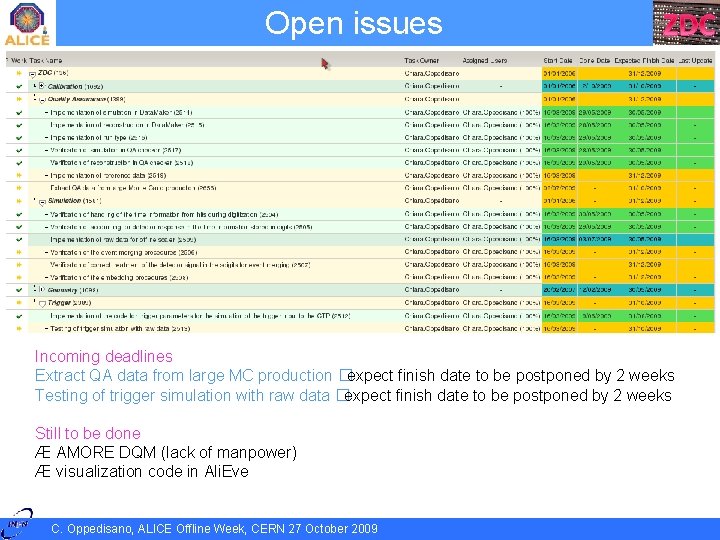Sort by the Start Date column header
Image resolution: width=720 pixels, height=540 pixels.
click(x=558, y=60)
